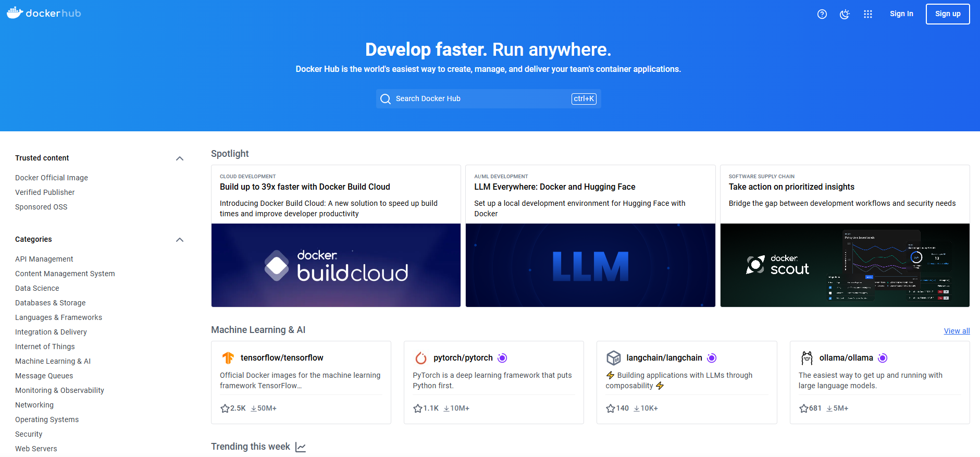Viewport: 980px width, 457px height.
Task: Click tensorflow 50M+ downloads icon
Action: (254, 409)
